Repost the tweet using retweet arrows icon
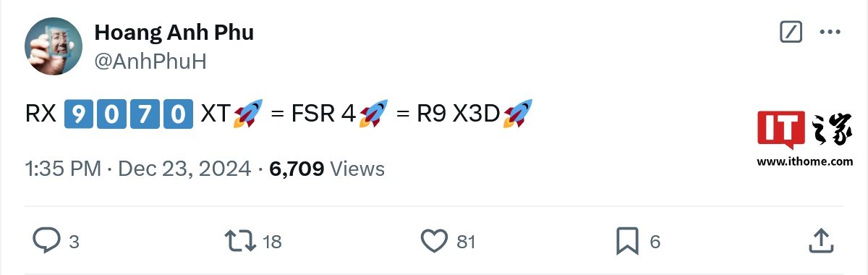The height and width of the screenshot is (275, 868). point(239,240)
